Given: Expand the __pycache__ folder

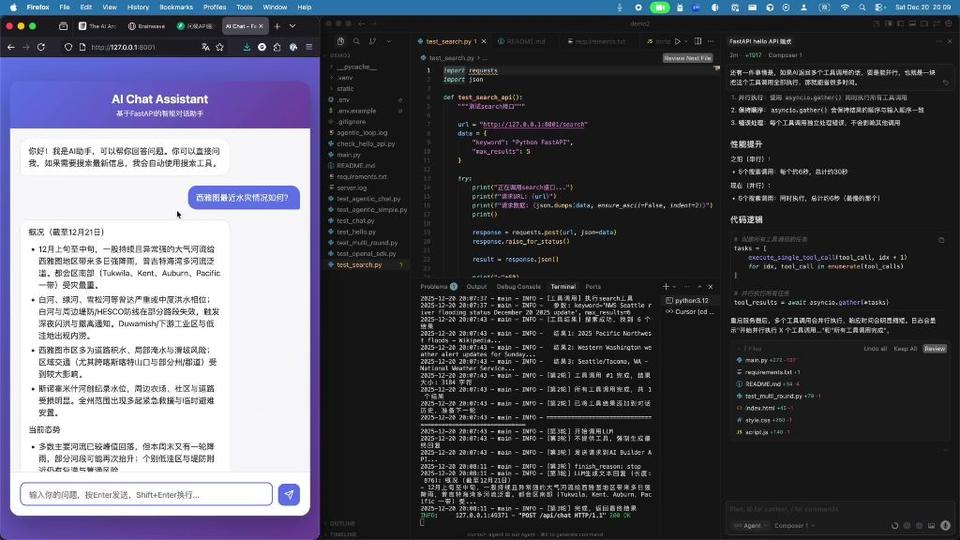Looking at the screenshot, I should (356, 67).
